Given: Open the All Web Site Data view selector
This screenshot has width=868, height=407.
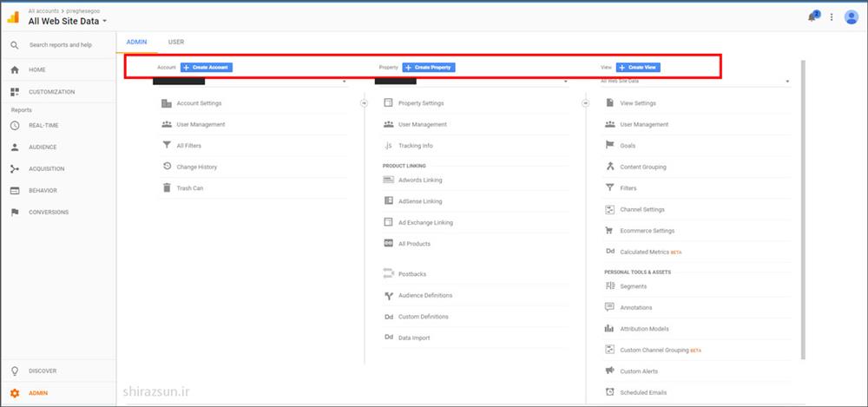Looking at the screenshot, I should pyautogui.click(x=68, y=21).
